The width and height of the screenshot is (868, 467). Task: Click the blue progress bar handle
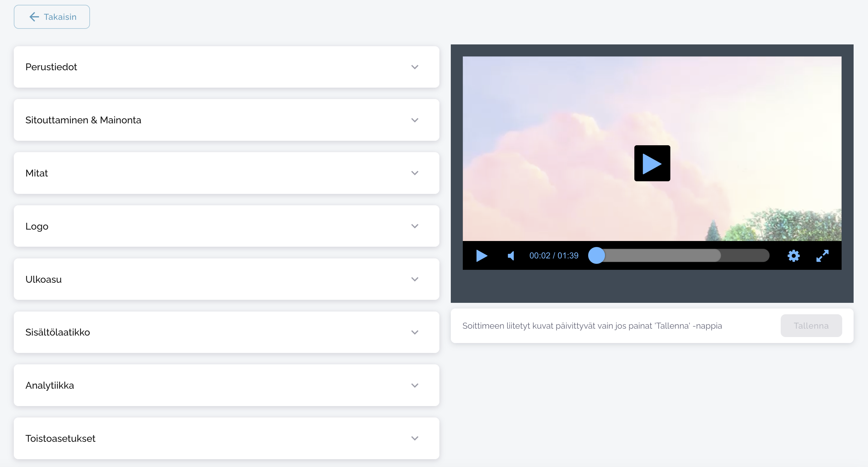pyautogui.click(x=597, y=256)
